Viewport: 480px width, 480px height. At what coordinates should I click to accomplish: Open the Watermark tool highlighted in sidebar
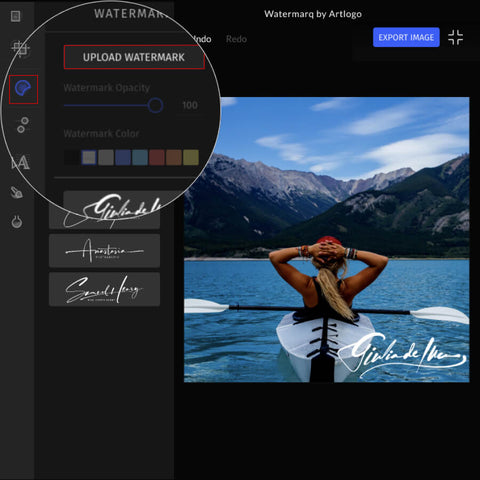(23, 89)
